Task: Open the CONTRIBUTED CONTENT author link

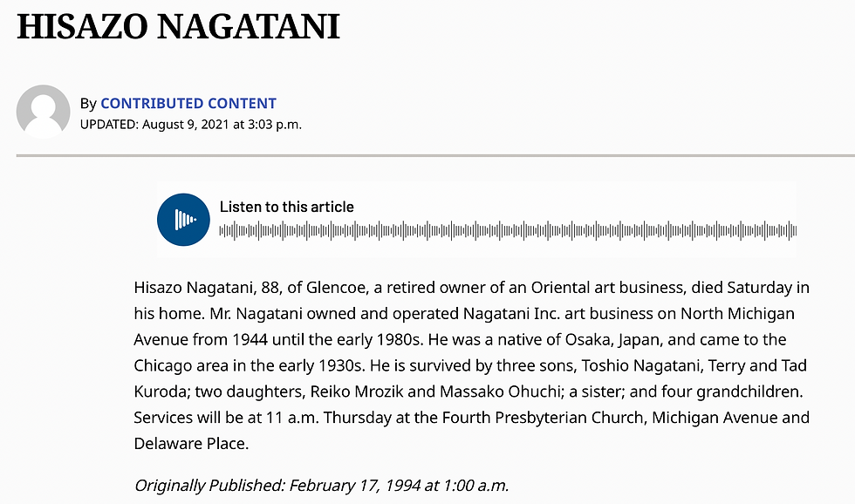Action: point(188,103)
